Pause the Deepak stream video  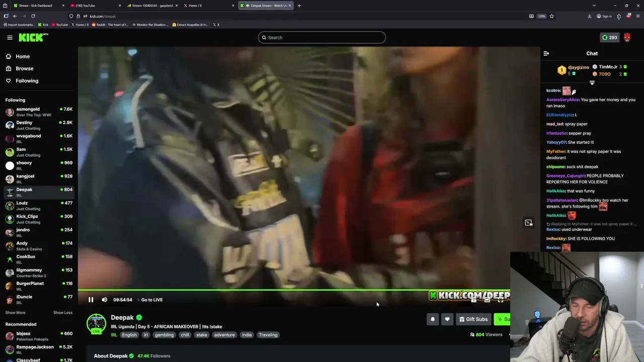(x=91, y=300)
